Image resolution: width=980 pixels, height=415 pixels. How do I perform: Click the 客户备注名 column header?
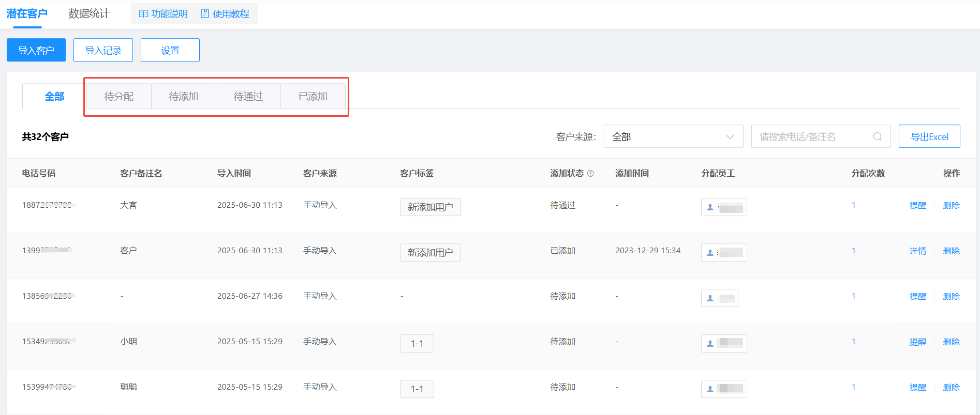click(x=141, y=174)
